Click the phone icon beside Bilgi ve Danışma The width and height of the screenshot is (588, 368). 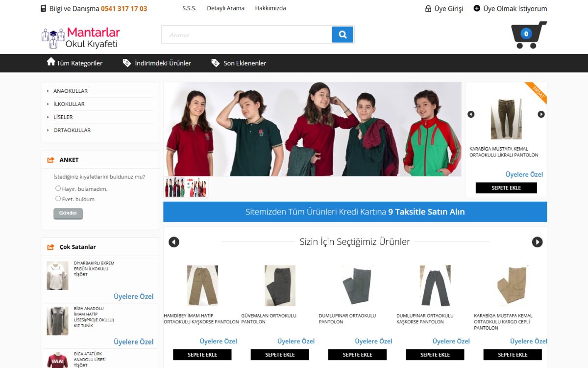(43, 8)
